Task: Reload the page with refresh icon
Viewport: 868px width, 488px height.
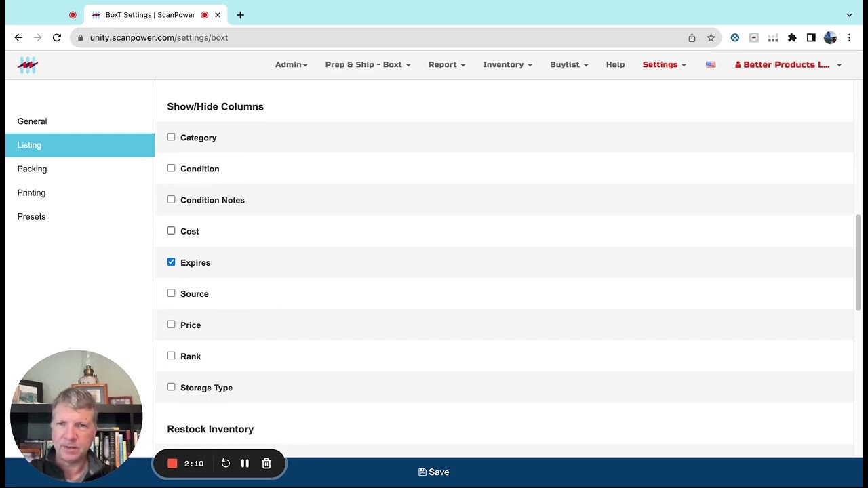Action: click(57, 38)
